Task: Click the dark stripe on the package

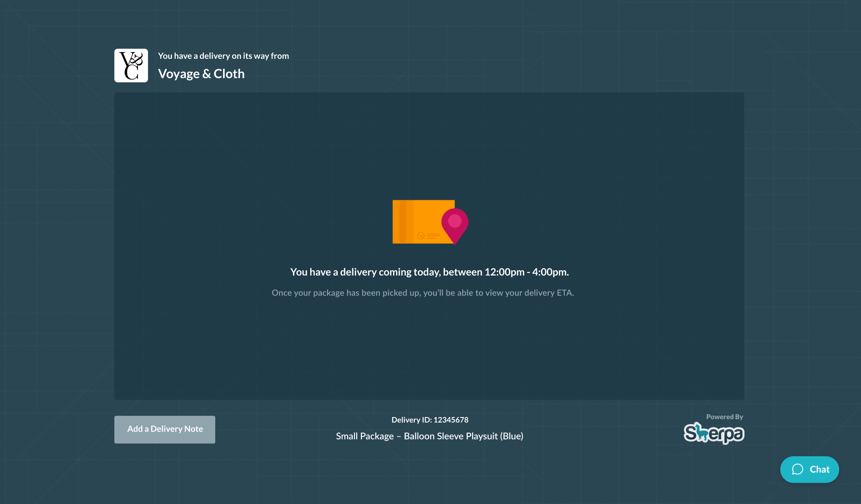Action: (x=403, y=221)
